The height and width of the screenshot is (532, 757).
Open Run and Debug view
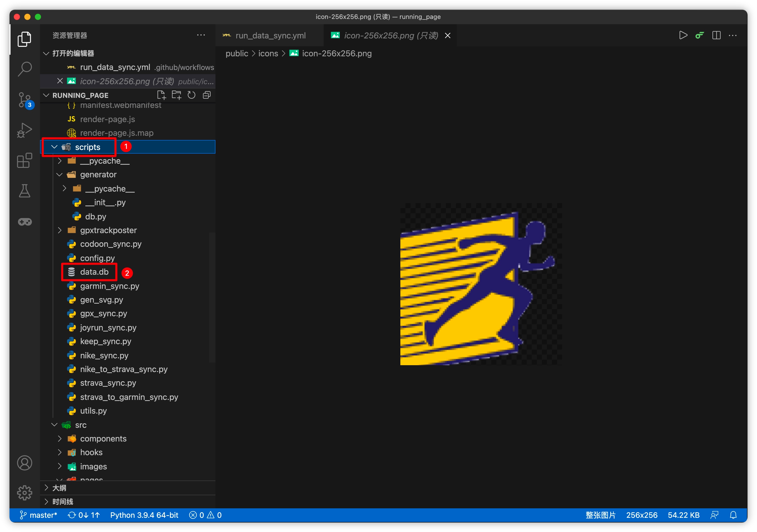pos(25,130)
